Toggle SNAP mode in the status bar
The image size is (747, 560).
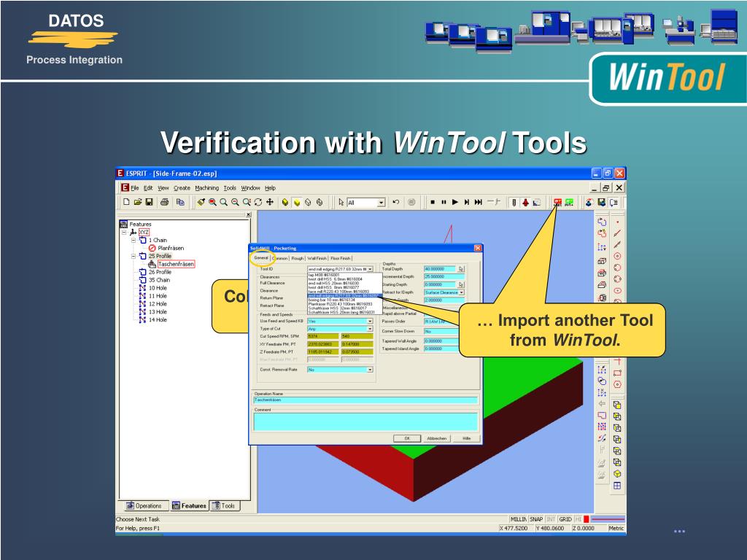(536, 519)
